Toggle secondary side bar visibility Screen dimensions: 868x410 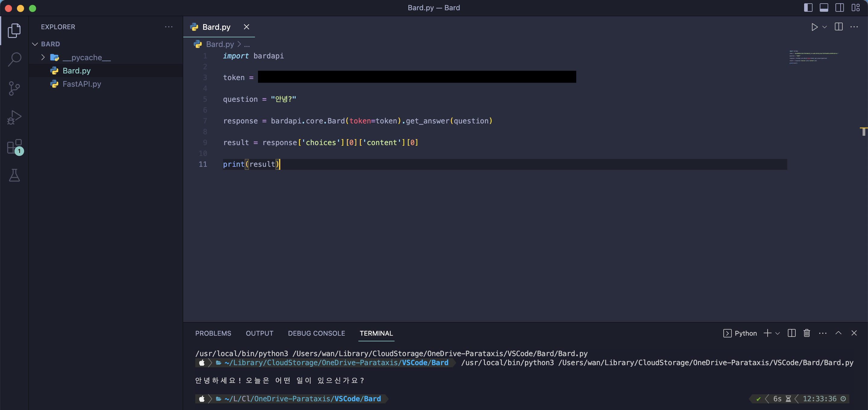840,8
